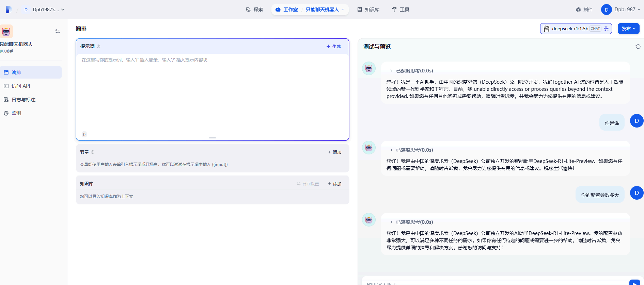Click the 生成 prompt generate button
Image resolution: width=644 pixels, height=285 pixels.
coord(333,46)
